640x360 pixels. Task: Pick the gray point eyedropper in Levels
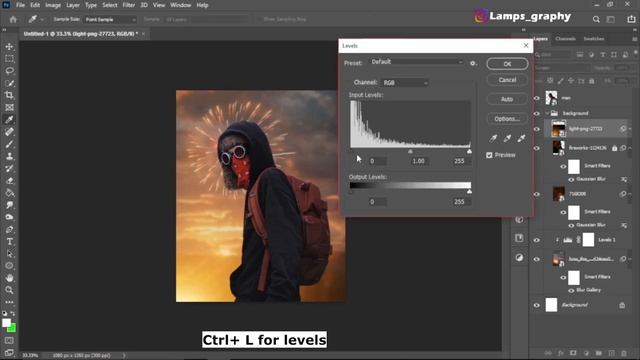click(507, 138)
